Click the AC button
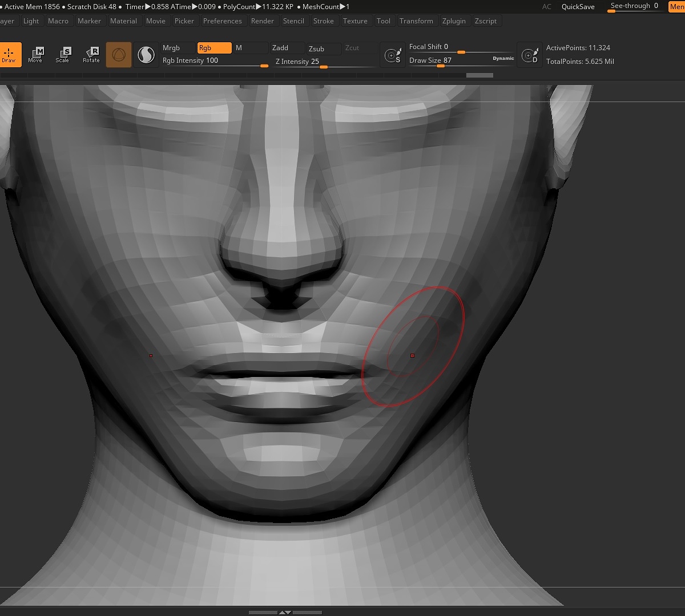Image resolution: width=685 pixels, height=616 pixels. 547,7
